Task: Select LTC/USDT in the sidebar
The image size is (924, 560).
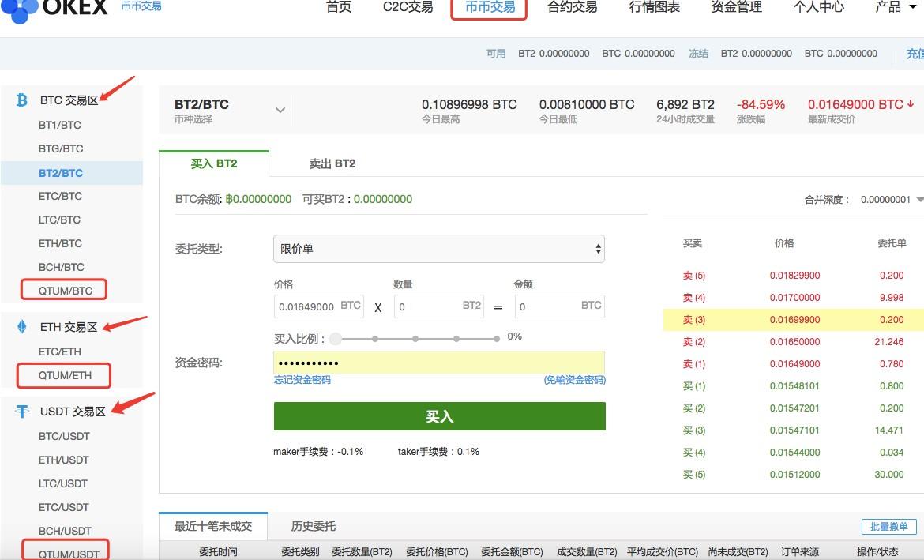Action: click(63, 483)
